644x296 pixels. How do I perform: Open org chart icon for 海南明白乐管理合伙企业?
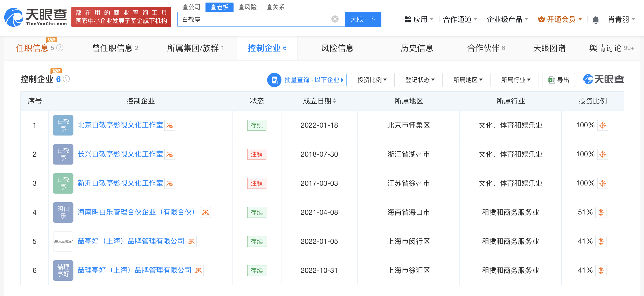pos(205,212)
